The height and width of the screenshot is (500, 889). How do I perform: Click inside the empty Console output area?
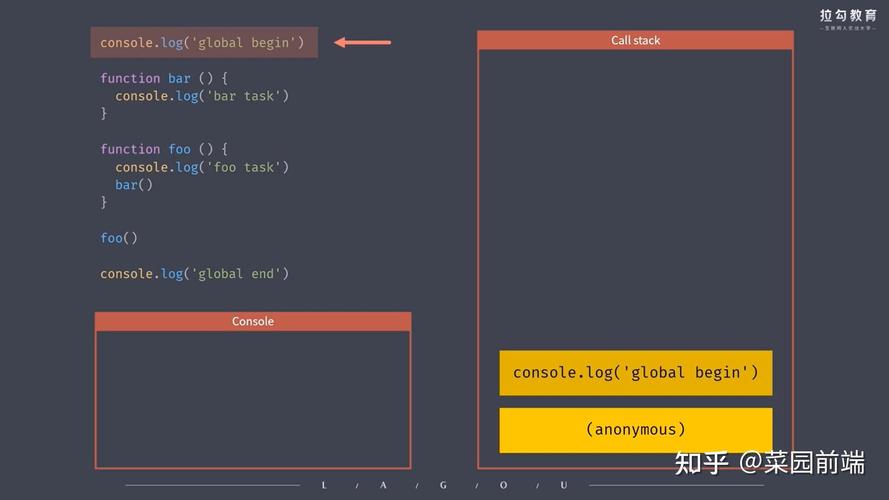point(253,399)
